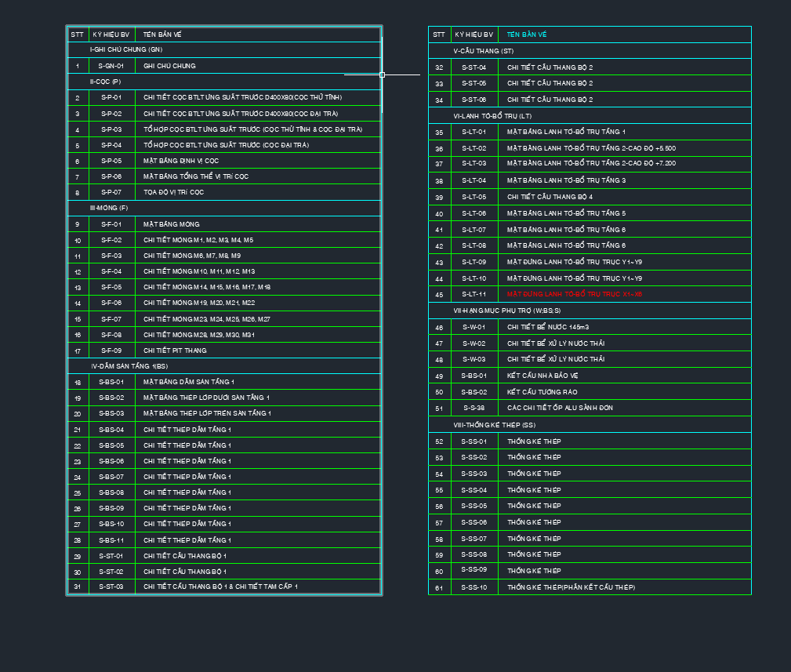The height and width of the screenshot is (672, 791).
Task: Click the 'VIII-THỐNG KÊ THÉP (SS)' section heading
Action: pyautogui.click(x=494, y=424)
